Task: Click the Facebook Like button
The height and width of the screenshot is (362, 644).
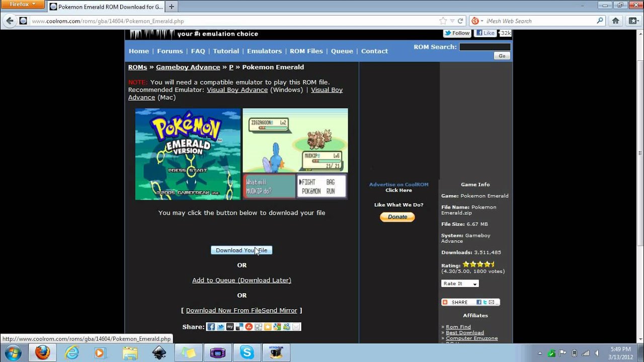Action: point(486,33)
